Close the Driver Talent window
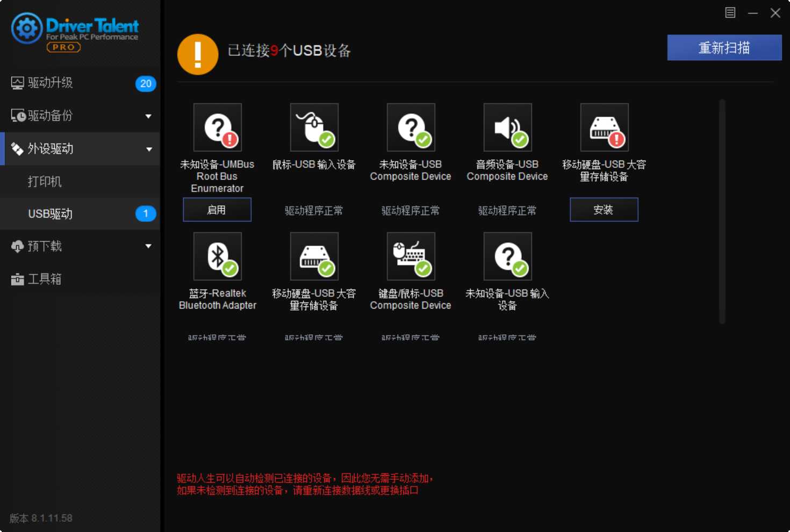The width and height of the screenshot is (790, 532). tap(775, 13)
